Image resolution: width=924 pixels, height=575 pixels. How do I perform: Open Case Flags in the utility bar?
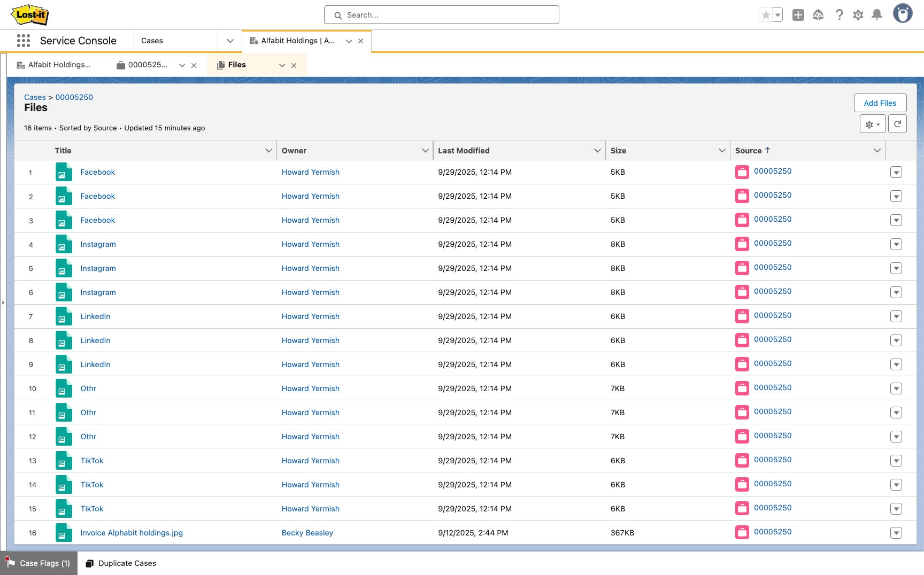point(38,563)
